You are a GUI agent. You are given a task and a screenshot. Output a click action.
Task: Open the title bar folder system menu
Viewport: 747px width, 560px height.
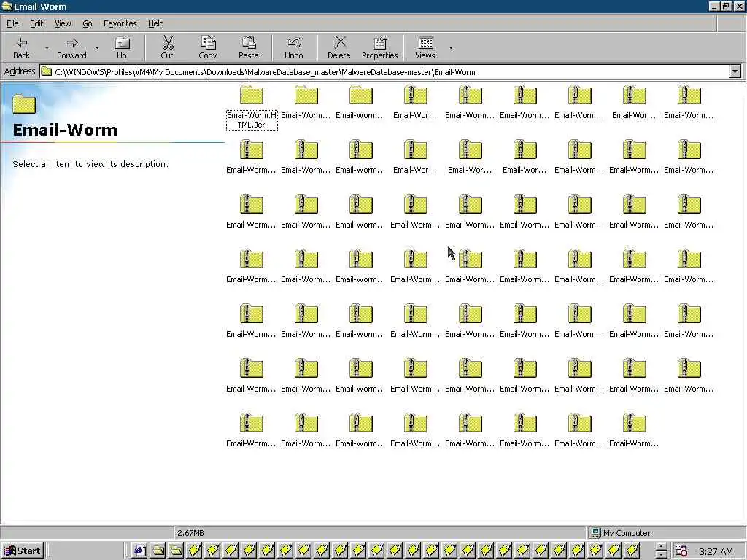tap(7, 6)
